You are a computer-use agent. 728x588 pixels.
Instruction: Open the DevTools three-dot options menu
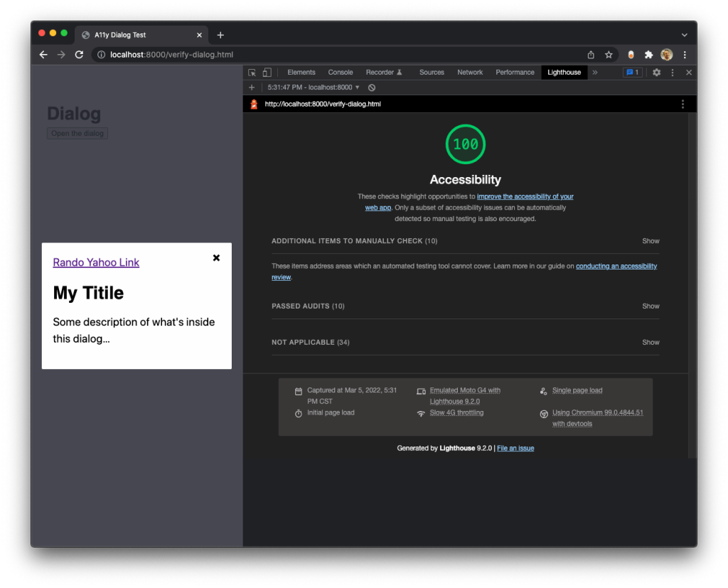pyautogui.click(x=671, y=72)
